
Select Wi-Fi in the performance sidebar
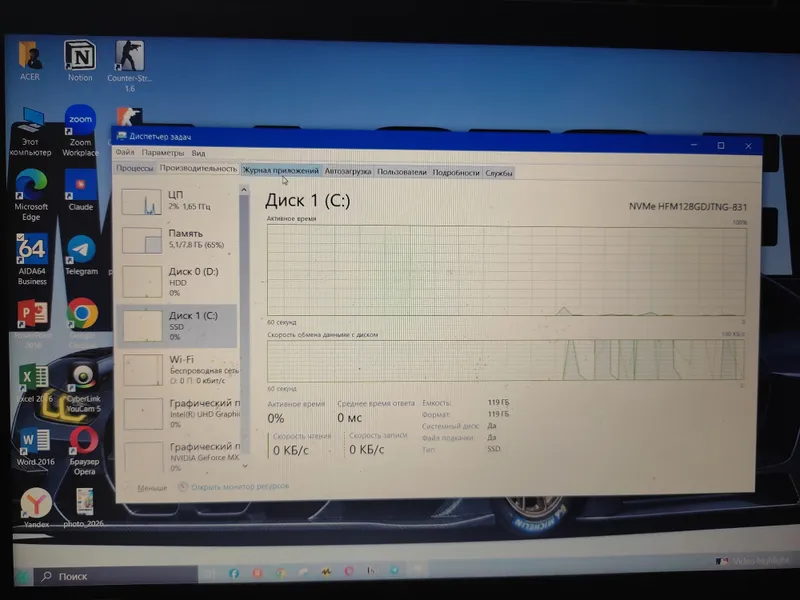(180, 369)
